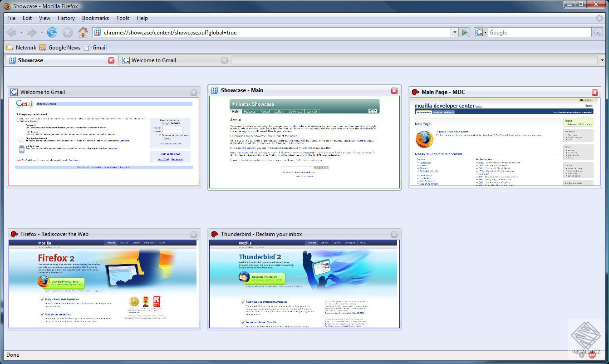Open the list-all-tabs dropdown
The image size is (609, 364).
click(x=602, y=60)
